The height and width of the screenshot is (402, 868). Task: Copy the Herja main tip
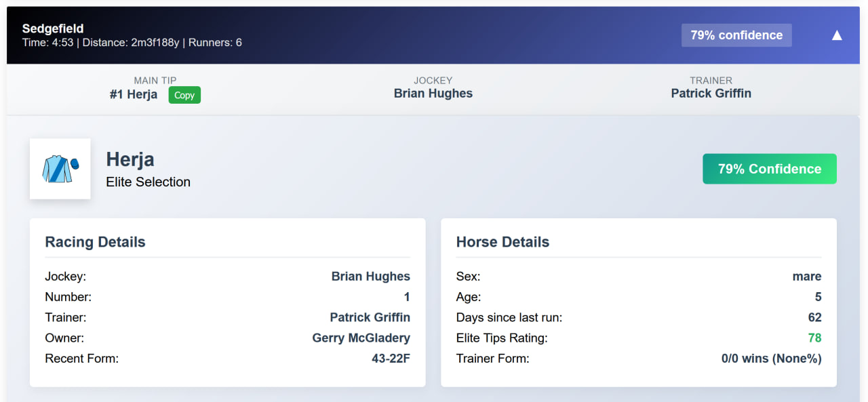coord(184,95)
